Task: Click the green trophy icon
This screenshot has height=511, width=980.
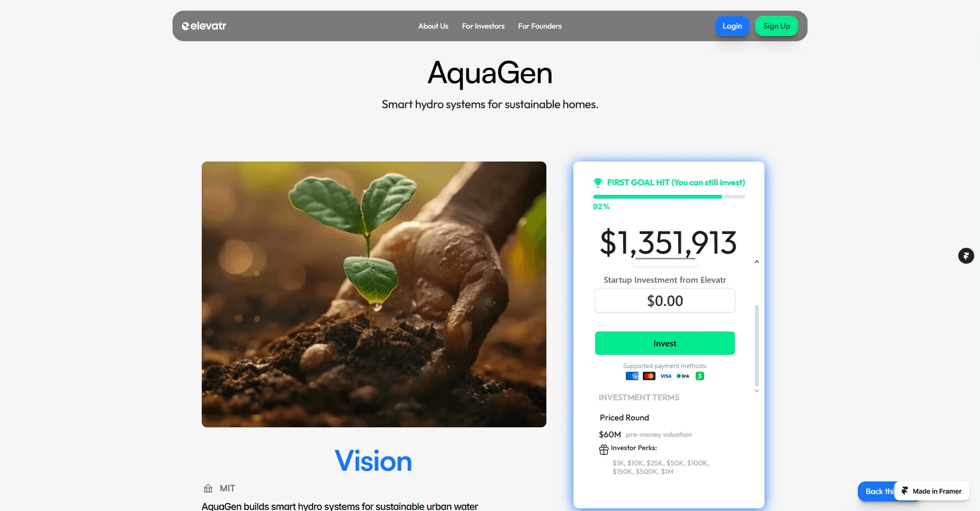Action: click(x=598, y=183)
